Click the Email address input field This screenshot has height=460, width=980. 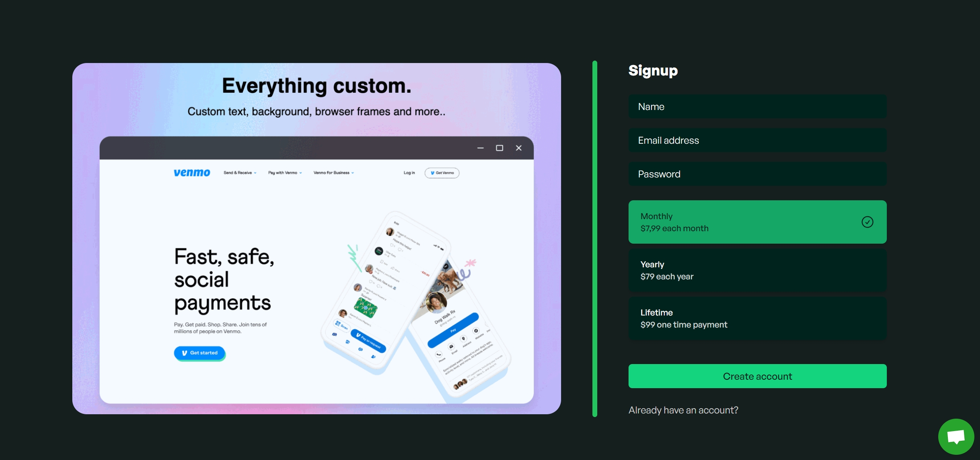tap(757, 140)
